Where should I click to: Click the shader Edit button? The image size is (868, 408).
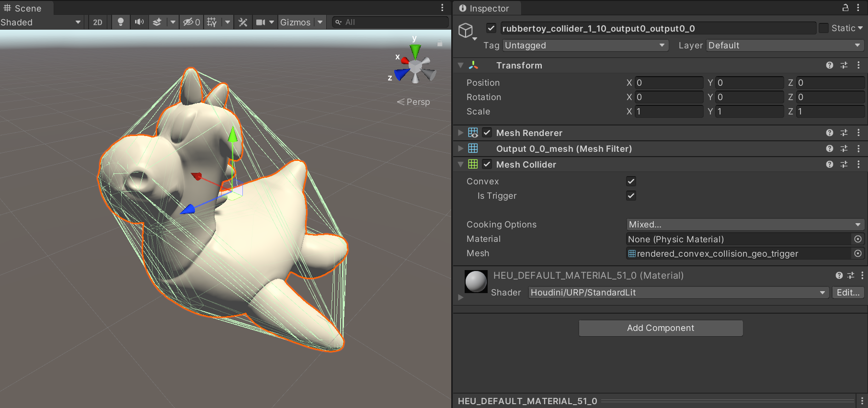[848, 292]
